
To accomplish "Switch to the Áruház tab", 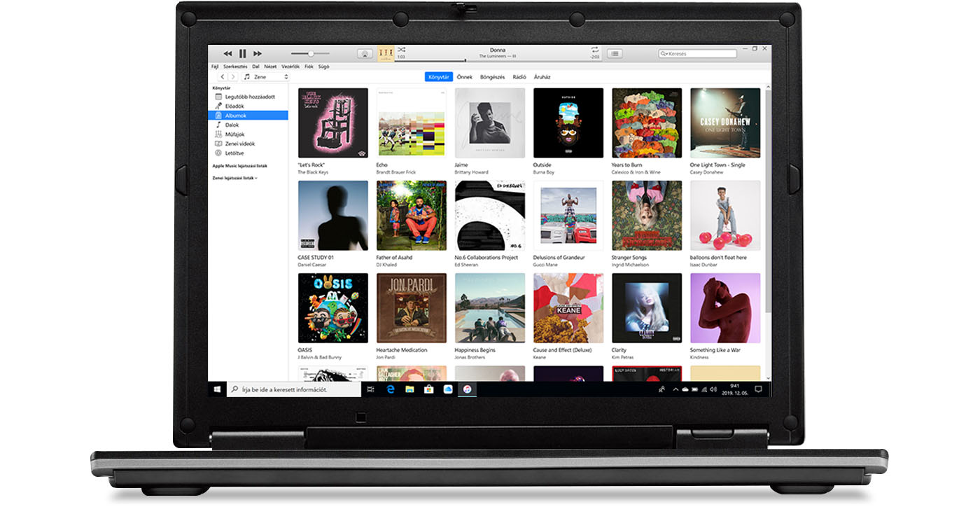I will coord(542,77).
